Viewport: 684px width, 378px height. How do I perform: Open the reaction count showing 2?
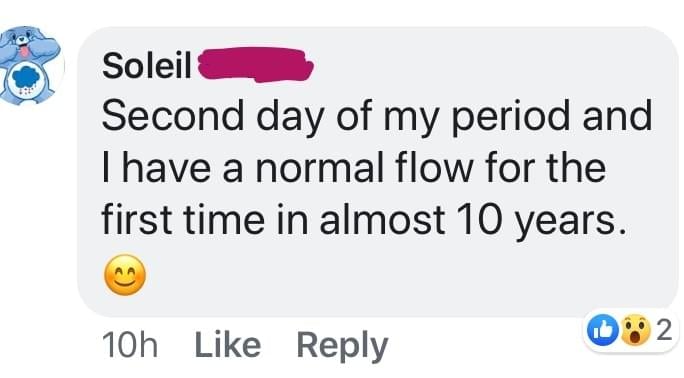coord(664,330)
